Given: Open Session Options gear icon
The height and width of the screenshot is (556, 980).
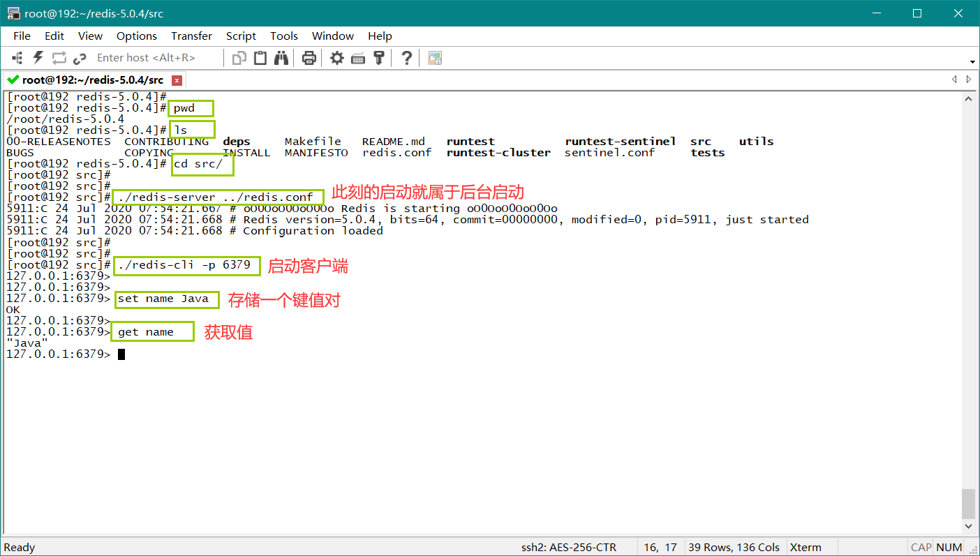Looking at the screenshot, I should [x=337, y=58].
